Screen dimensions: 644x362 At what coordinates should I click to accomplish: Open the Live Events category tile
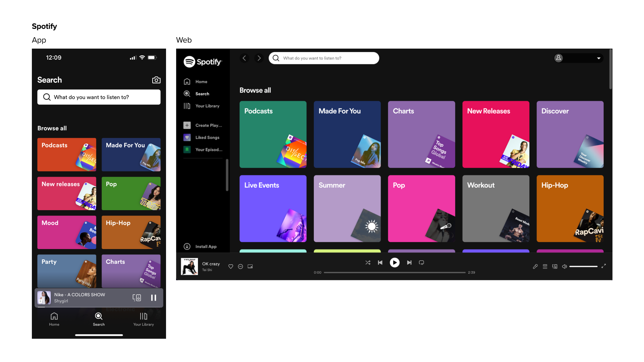(x=273, y=208)
